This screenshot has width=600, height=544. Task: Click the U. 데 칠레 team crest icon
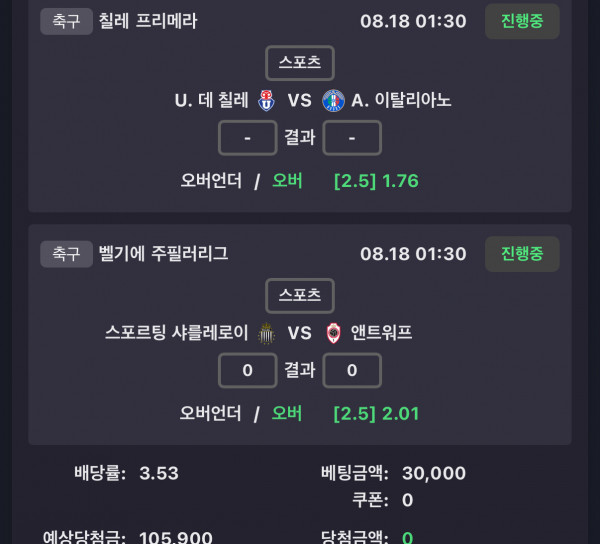point(266,101)
